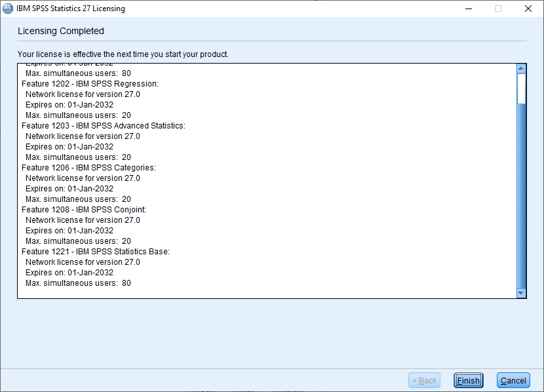Click "Network license for version 27.0" under Regression

tap(83, 94)
